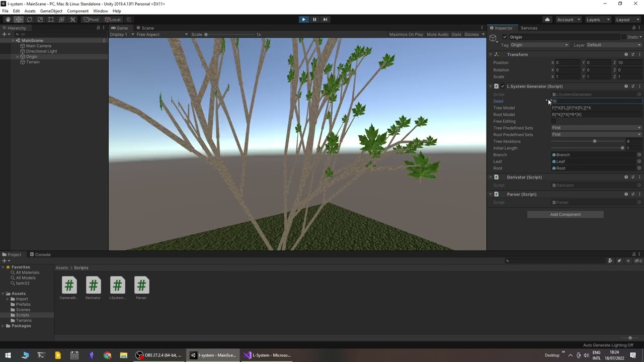Pick object for Branch field

coord(639,155)
